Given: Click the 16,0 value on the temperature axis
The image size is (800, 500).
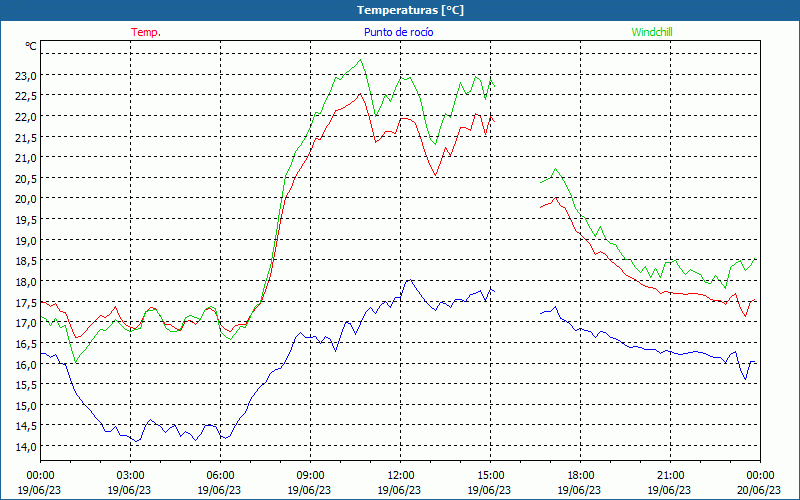Looking at the screenshot, I should click(26, 364).
